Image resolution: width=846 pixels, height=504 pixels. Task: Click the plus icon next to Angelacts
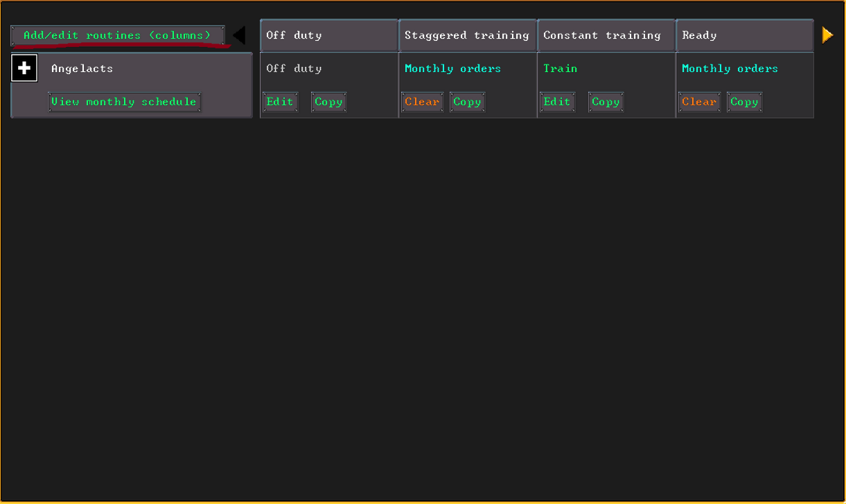[x=24, y=69]
